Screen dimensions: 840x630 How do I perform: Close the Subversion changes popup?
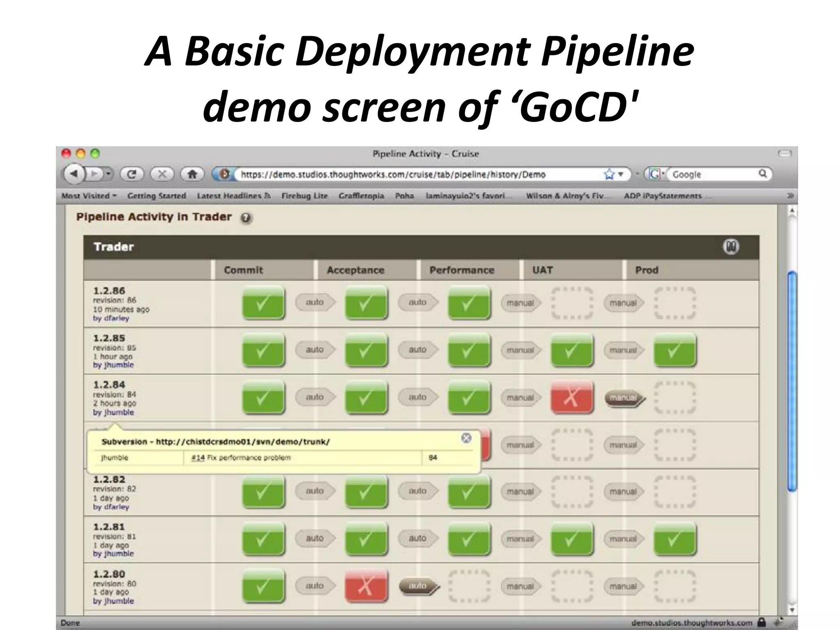[x=466, y=438]
